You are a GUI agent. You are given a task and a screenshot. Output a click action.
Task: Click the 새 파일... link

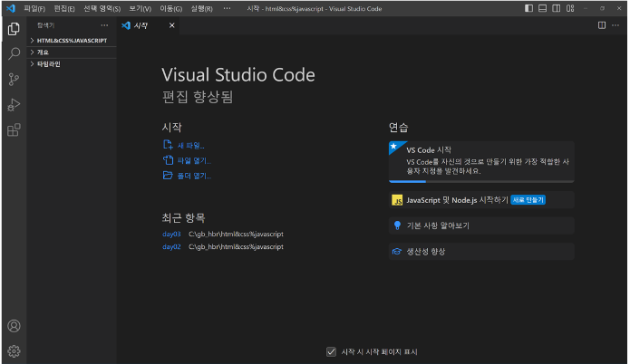point(191,146)
